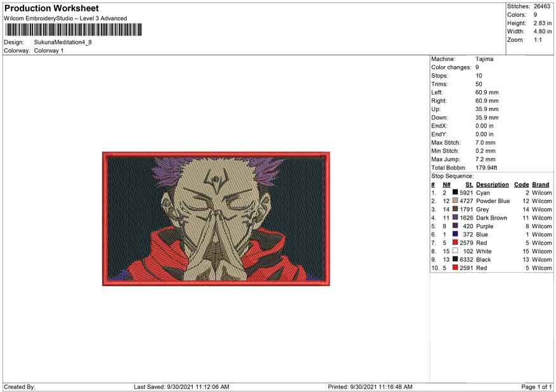This screenshot has width=556, height=392.
Task: Click the Color changes value '9'
Action: pyautogui.click(x=477, y=67)
